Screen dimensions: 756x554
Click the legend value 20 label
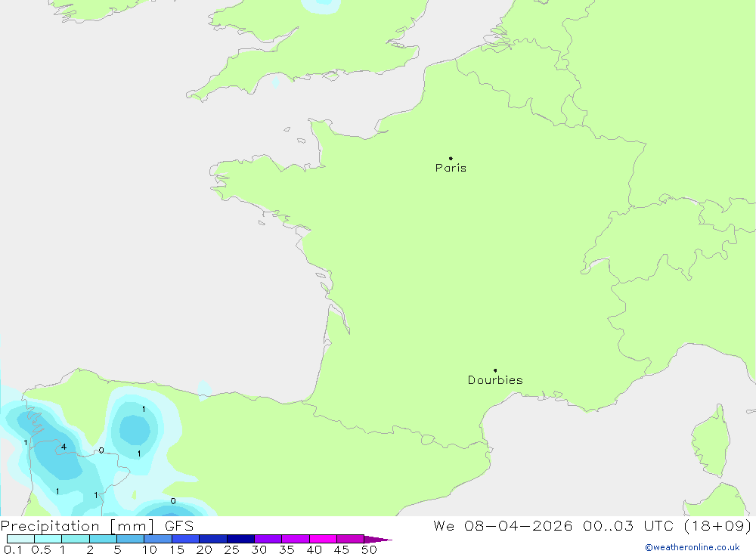click(x=204, y=549)
